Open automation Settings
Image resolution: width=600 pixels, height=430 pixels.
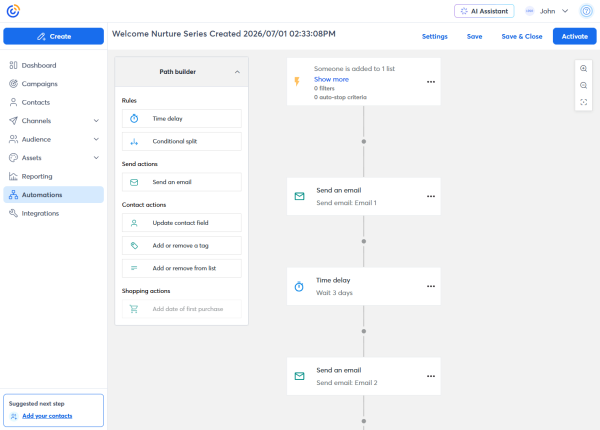pos(435,36)
